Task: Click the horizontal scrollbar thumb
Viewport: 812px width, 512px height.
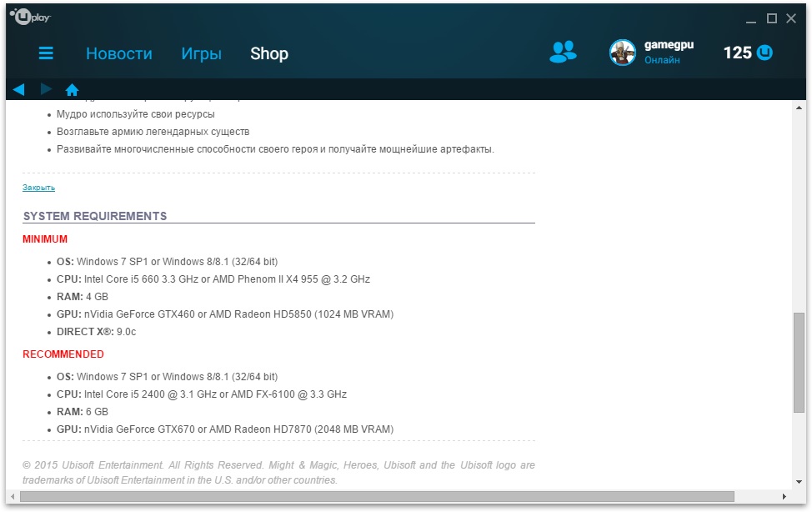Action: (377, 496)
